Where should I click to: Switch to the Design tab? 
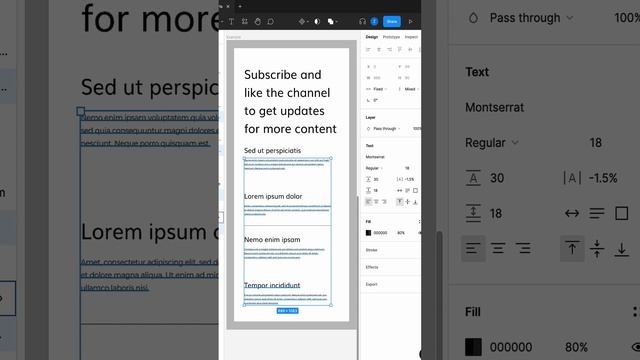point(371,37)
